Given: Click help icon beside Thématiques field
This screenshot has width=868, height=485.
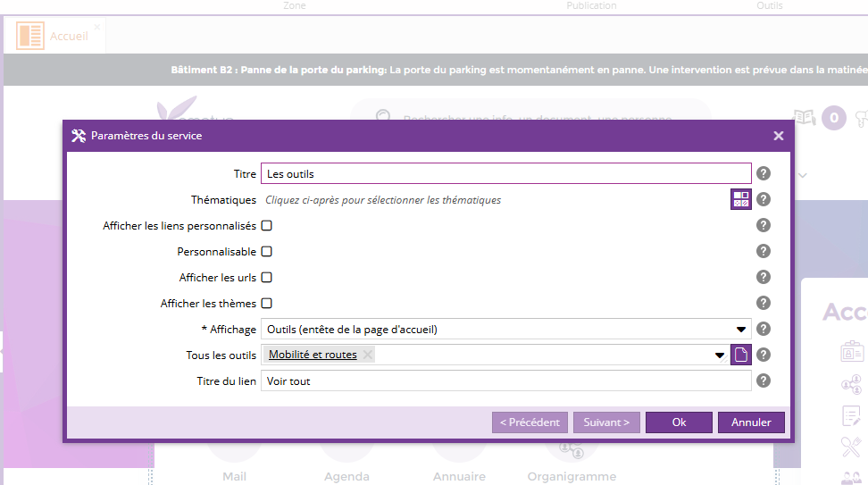Looking at the screenshot, I should (764, 200).
